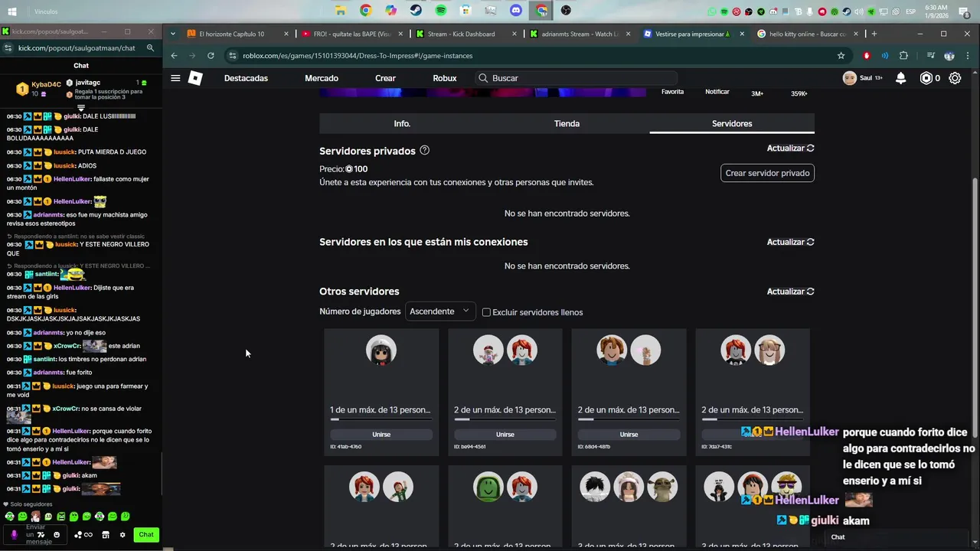Enable Excluir servidores llenos checkbox
This screenshot has width=980, height=551.
point(486,312)
